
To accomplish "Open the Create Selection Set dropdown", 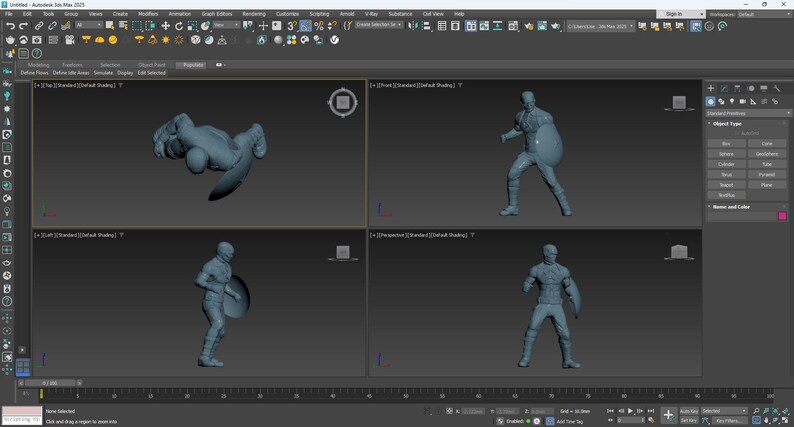I will (379, 24).
